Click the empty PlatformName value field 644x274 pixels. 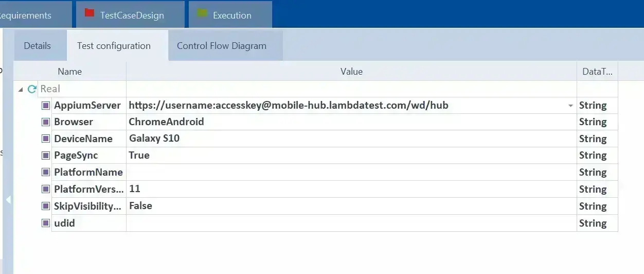(351, 173)
